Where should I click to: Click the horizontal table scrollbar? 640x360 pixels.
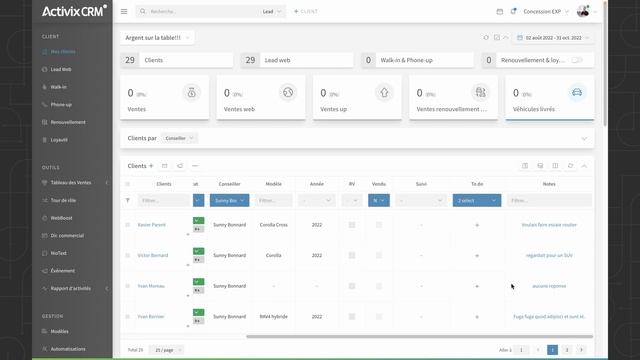pyautogui.click(x=419, y=337)
